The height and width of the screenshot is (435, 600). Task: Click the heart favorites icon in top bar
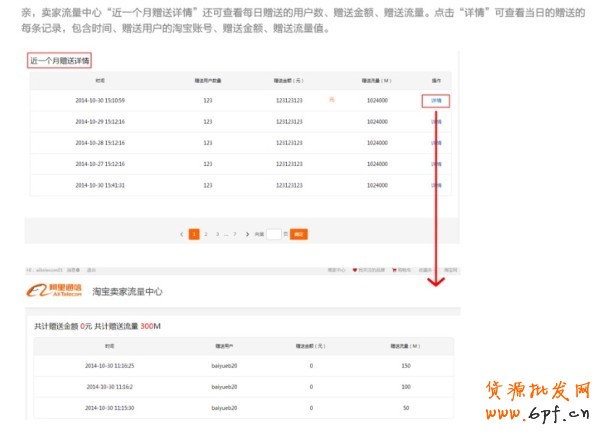pos(354,269)
